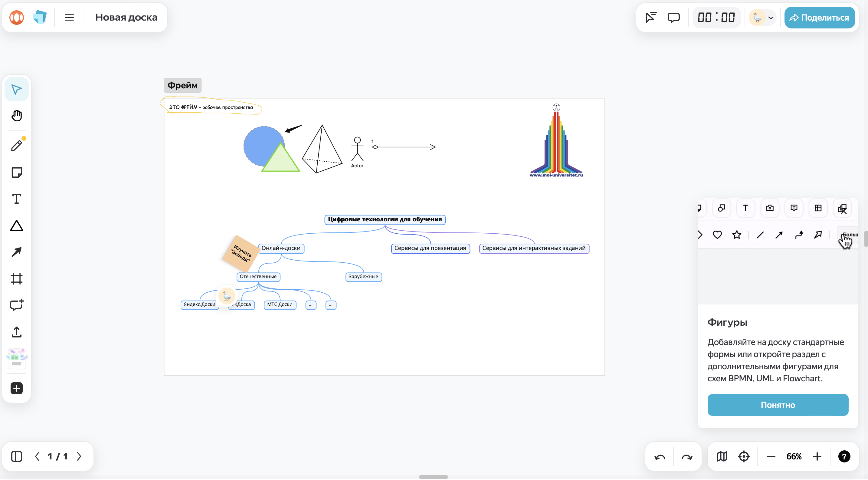The width and height of the screenshot is (868, 480).
Task: Choose the Text tool in sidebar
Action: [x=17, y=199]
